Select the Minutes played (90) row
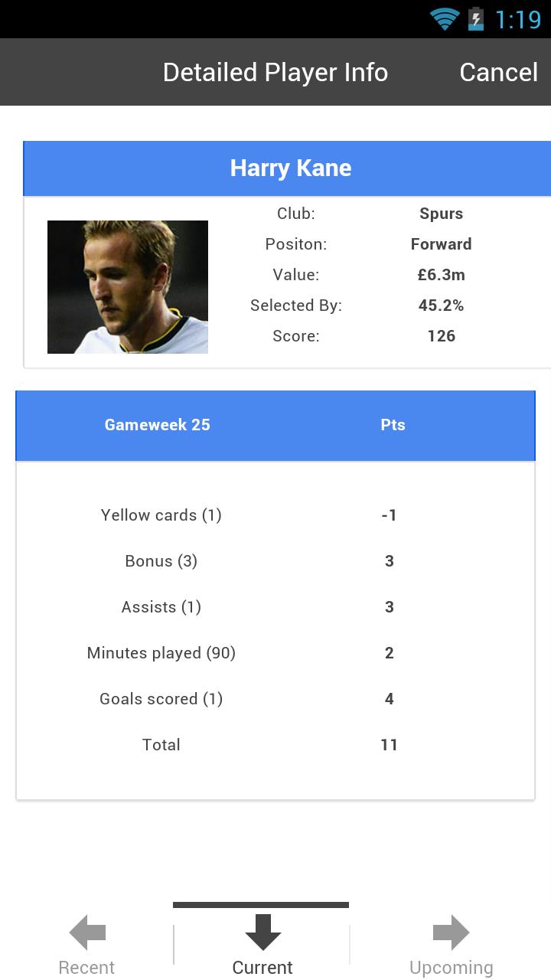Image resolution: width=551 pixels, height=980 pixels. (275, 653)
